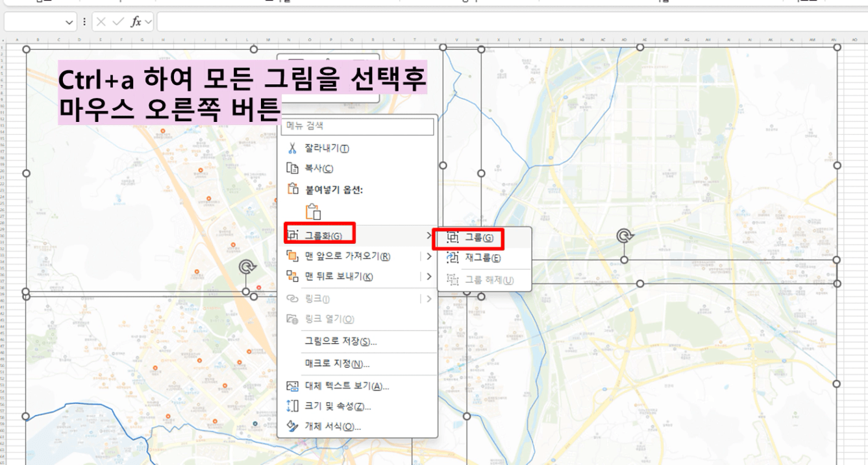Click the fx Insert Function icon
This screenshot has width=868, height=465.
pos(136,22)
